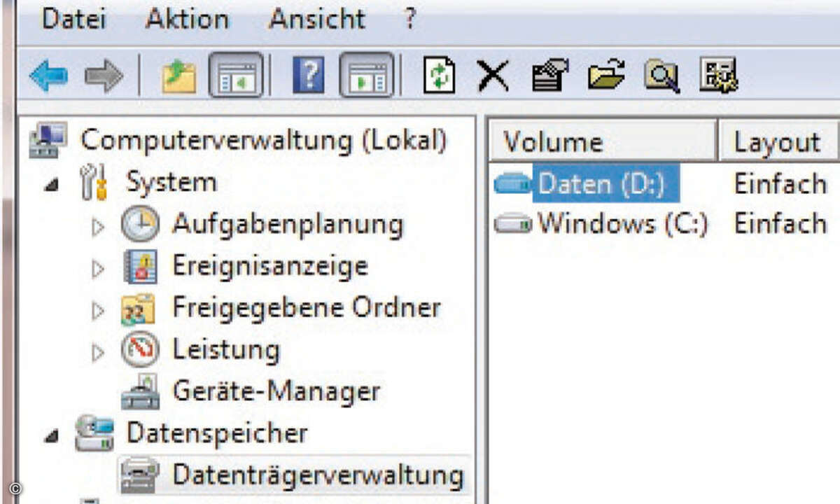The height and width of the screenshot is (504, 840).
Task: Click the Refresh icon with green arrows
Action: tap(440, 75)
